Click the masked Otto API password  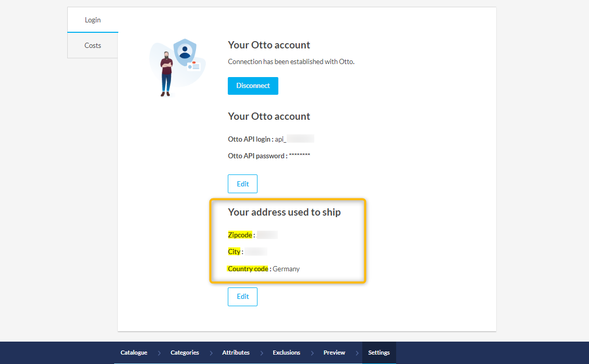(299, 156)
